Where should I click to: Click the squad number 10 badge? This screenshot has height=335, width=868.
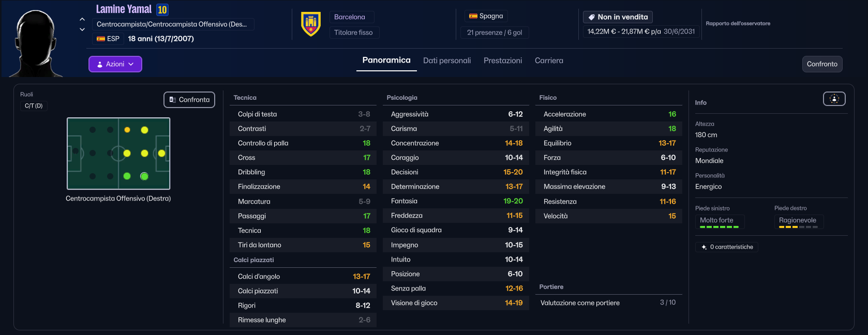(x=162, y=10)
